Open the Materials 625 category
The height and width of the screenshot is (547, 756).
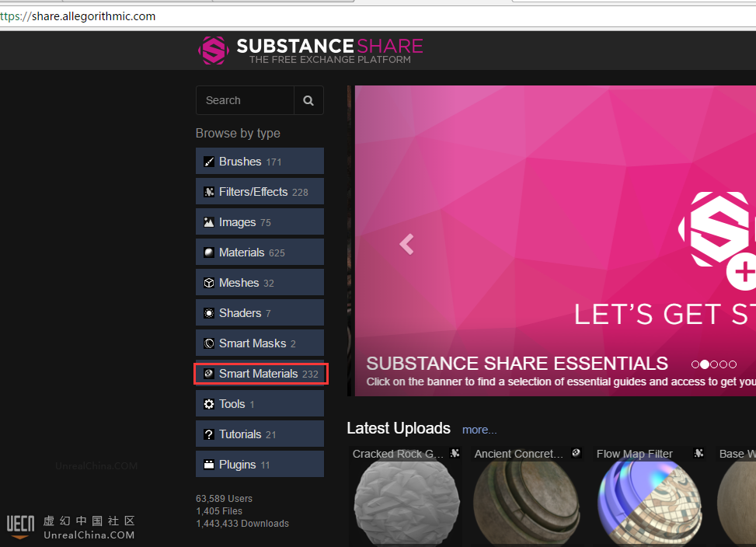coord(260,252)
